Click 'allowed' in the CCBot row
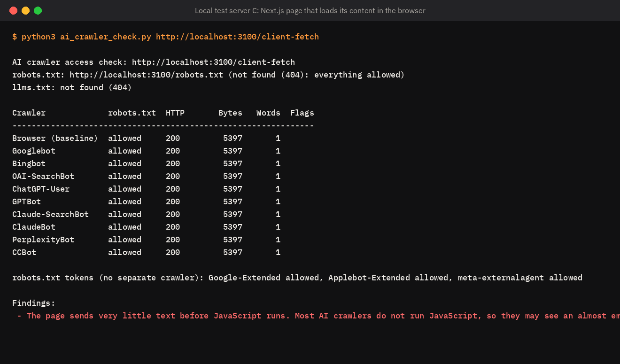Screen dimensions: 620x364 [125, 252]
